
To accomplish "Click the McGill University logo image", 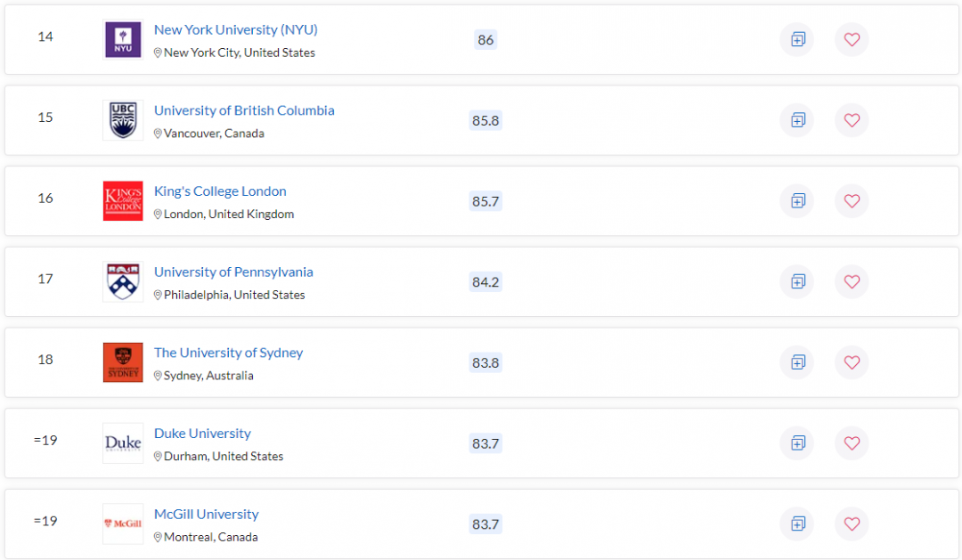I will pos(123,523).
